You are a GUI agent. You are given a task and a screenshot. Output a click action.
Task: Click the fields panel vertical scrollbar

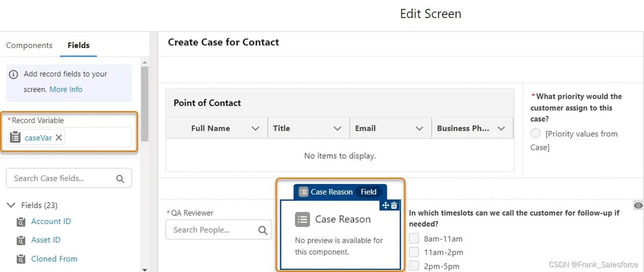pyautogui.click(x=145, y=104)
